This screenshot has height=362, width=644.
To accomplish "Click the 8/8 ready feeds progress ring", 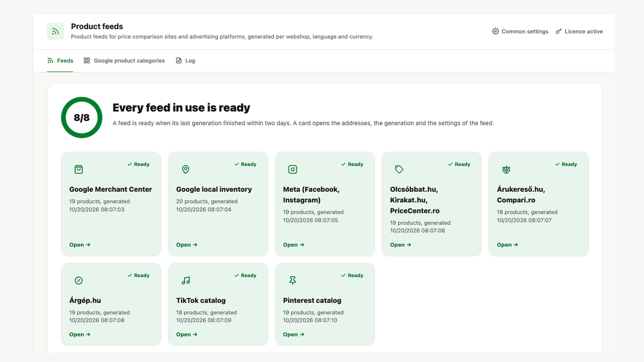I will (x=82, y=118).
